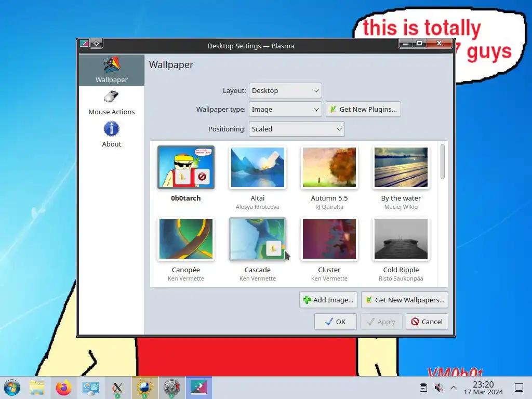Open the clipboard tray icon

(x=423, y=388)
